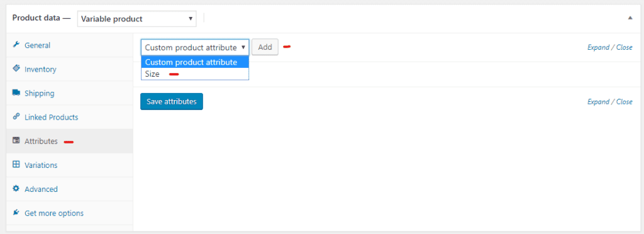Click the Shipping truck icon
The height and width of the screenshot is (234, 644).
(x=16, y=92)
